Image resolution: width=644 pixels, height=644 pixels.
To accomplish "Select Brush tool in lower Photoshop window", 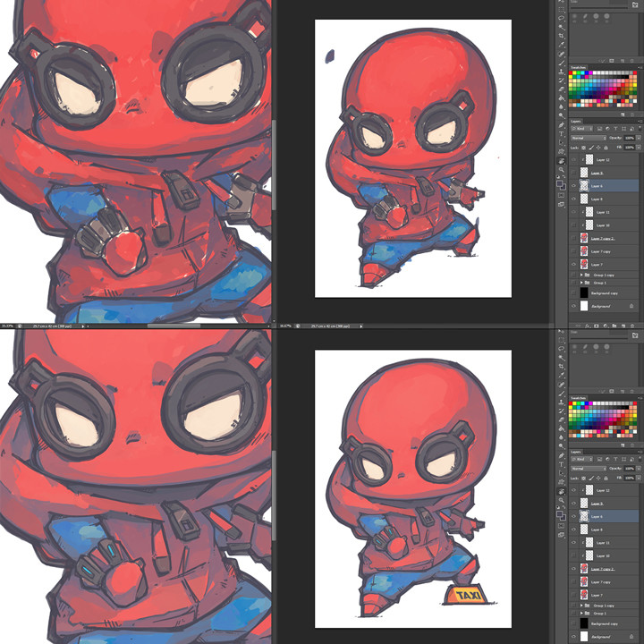I will coord(562,394).
